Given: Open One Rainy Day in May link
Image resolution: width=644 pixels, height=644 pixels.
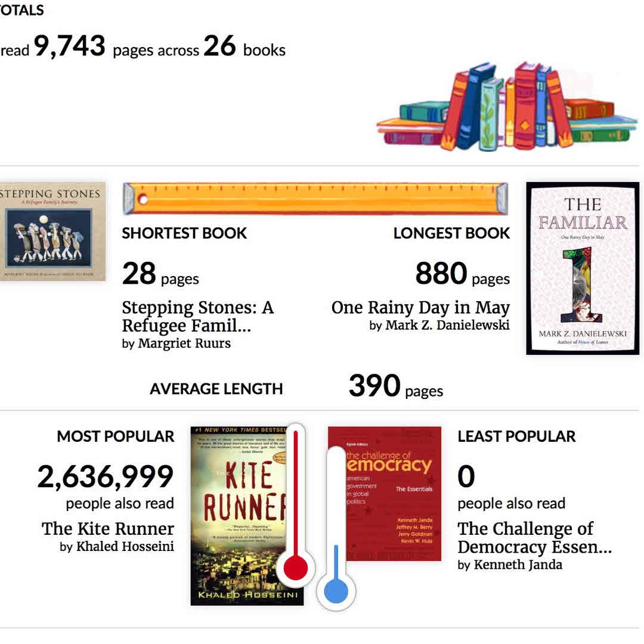Looking at the screenshot, I should click(420, 308).
